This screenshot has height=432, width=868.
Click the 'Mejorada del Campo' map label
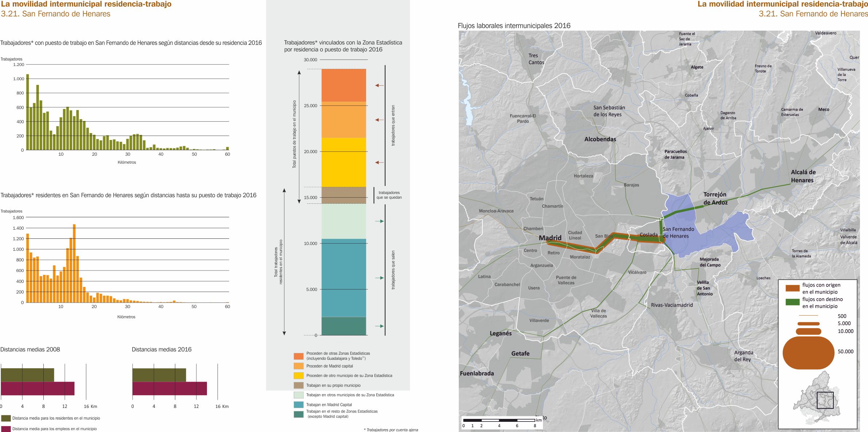tap(710, 262)
